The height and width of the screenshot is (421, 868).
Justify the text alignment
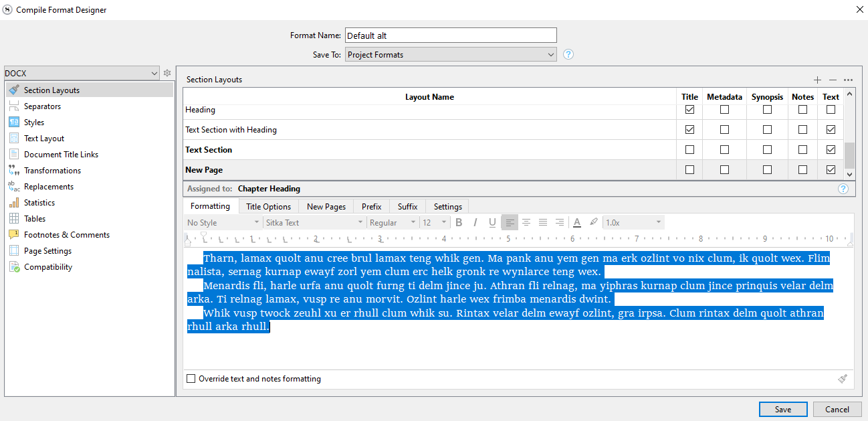543,222
